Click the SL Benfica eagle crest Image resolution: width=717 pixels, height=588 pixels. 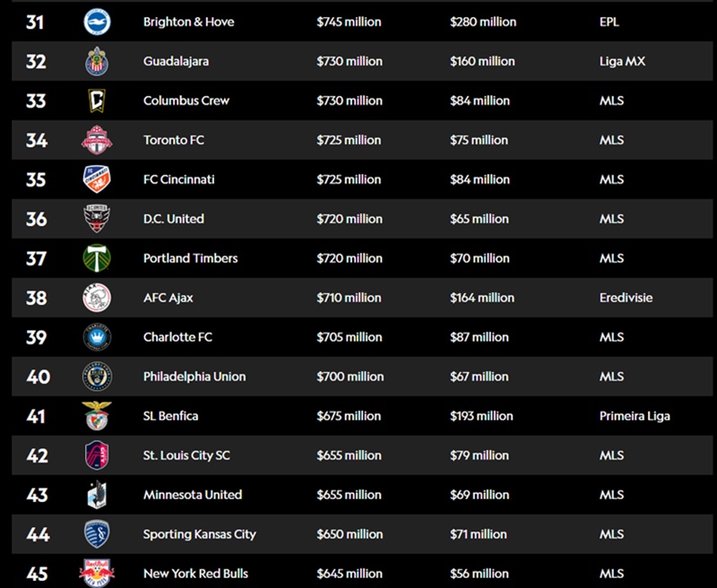tap(97, 416)
